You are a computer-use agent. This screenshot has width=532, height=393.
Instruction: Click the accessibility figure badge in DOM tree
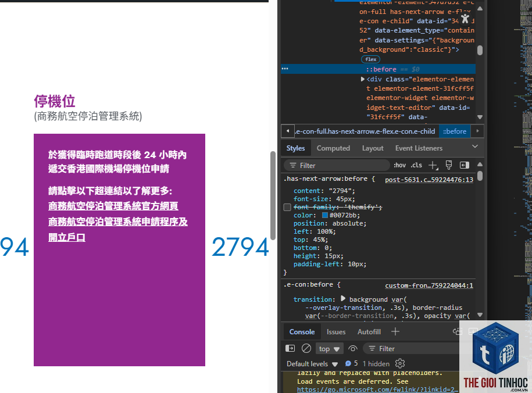click(x=465, y=19)
